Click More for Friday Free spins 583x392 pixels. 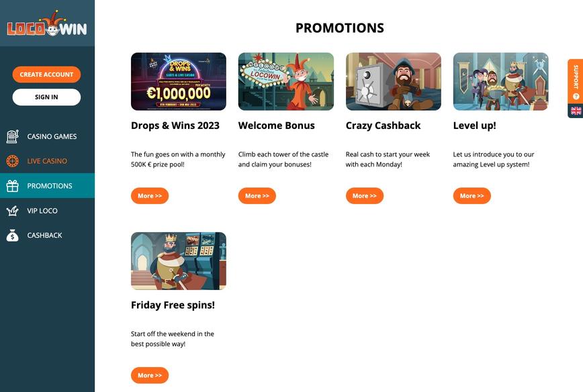tap(150, 375)
